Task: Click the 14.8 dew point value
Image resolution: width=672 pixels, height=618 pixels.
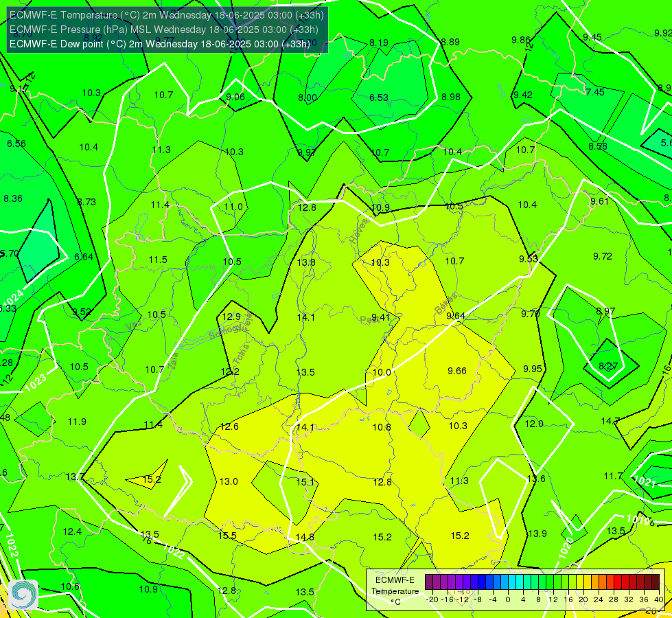Action: (x=305, y=537)
